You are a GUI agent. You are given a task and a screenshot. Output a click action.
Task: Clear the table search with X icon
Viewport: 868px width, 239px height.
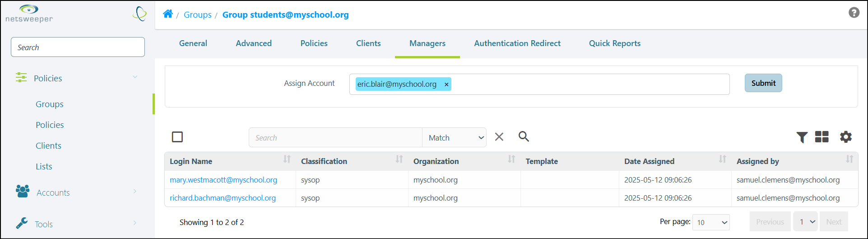499,137
